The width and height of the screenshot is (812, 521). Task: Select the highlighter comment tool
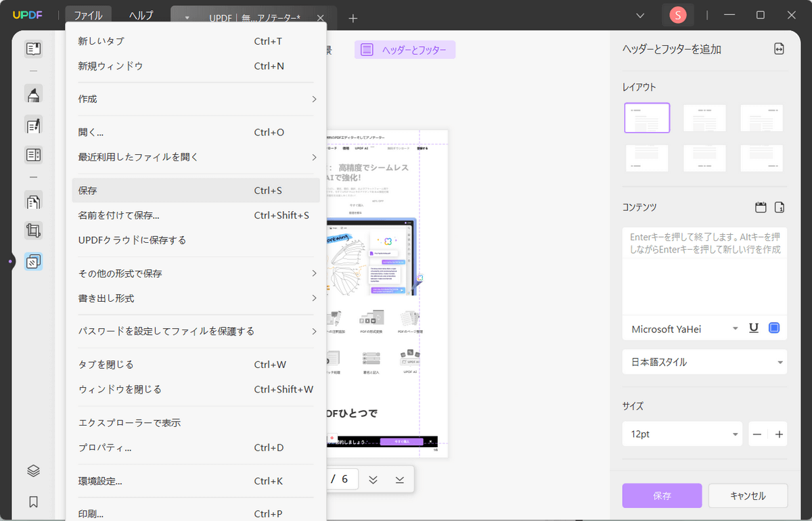click(33, 95)
